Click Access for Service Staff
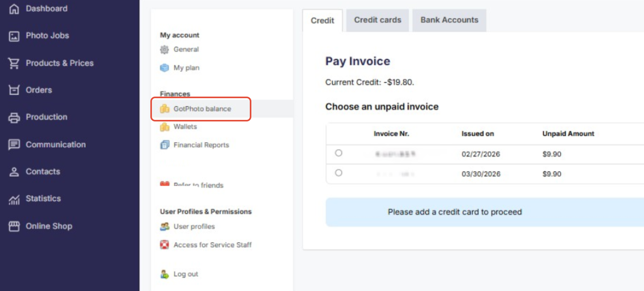644x291 pixels. pyautogui.click(x=213, y=244)
